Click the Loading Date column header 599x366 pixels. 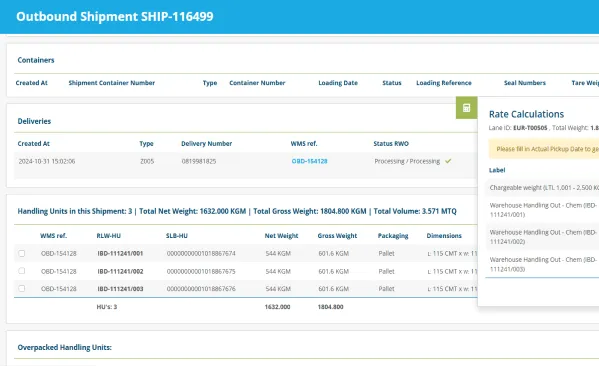tap(338, 83)
